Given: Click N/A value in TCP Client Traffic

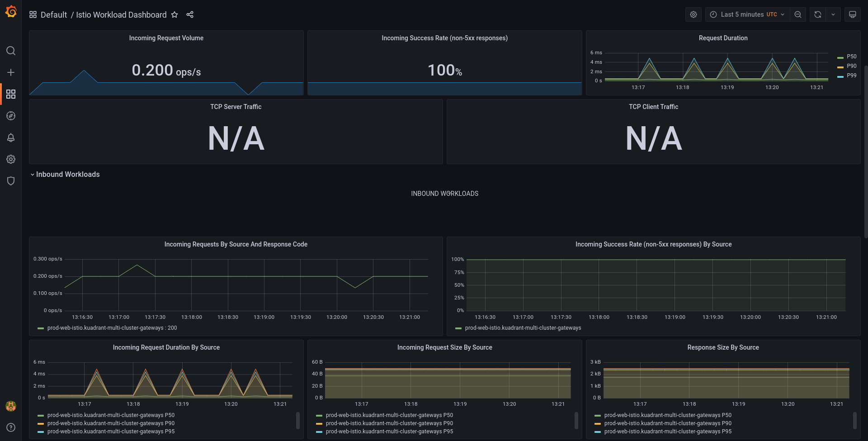Looking at the screenshot, I should coord(654,138).
